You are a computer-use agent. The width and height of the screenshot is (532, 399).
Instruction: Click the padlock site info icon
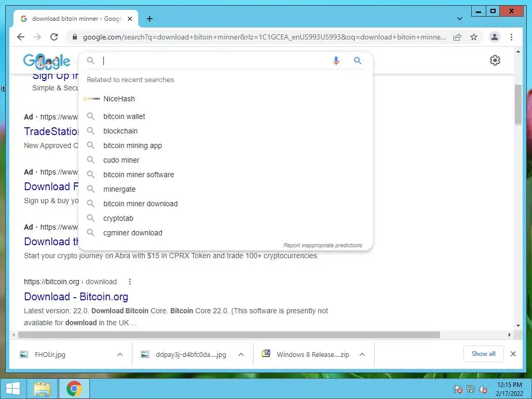click(75, 37)
